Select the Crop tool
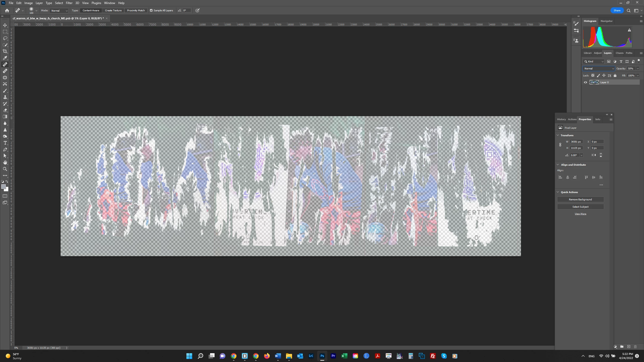The image size is (644, 362). click(5, 51)
